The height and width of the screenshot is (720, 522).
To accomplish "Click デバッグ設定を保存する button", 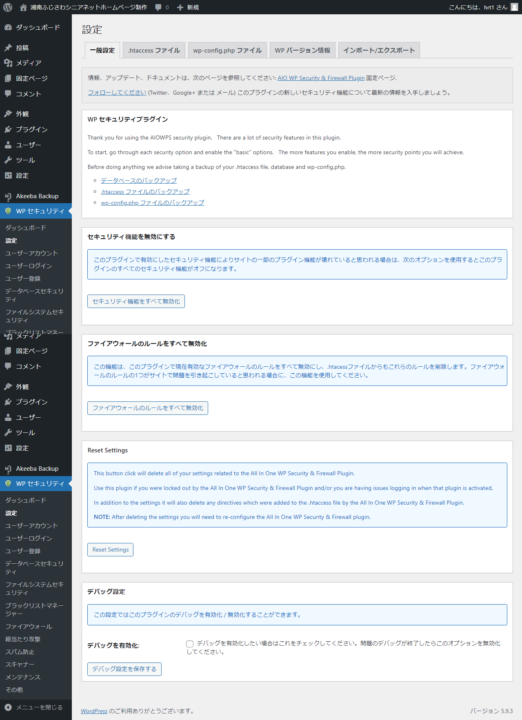I will tap(124, 669).
